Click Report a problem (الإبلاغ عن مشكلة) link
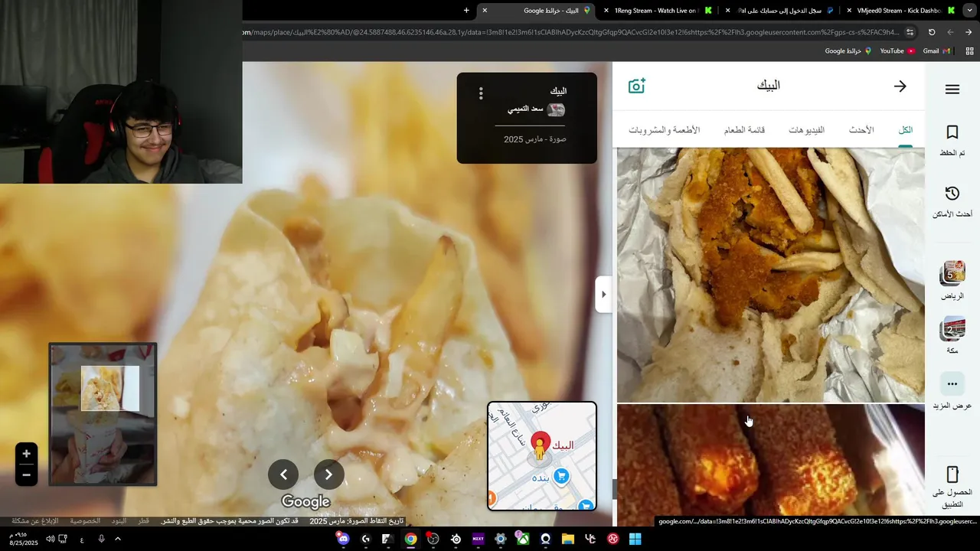980x551 pixels. pyautogui.click(x=35, y=521)
